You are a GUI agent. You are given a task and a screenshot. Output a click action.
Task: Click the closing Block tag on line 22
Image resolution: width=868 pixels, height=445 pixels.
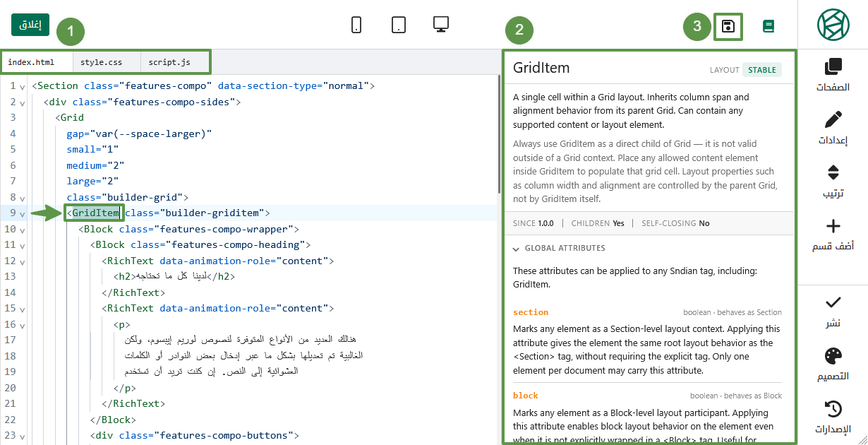click(113, 420)
